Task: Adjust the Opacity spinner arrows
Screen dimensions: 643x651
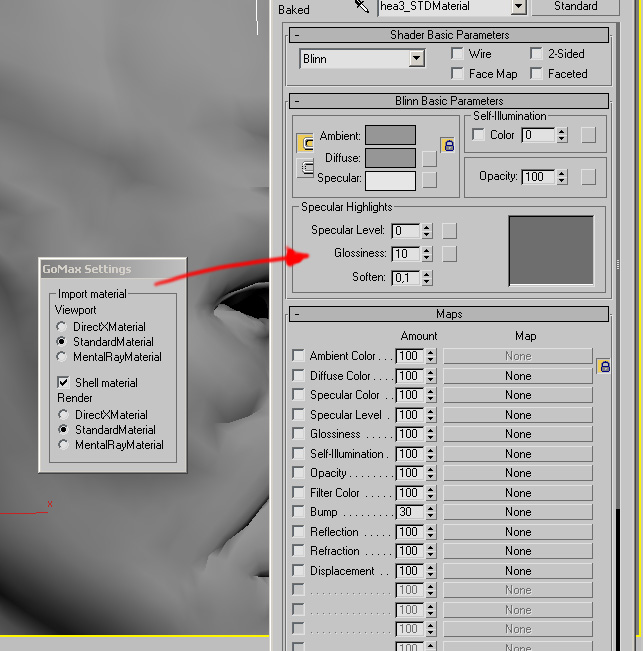Action: tap(562, 177)
